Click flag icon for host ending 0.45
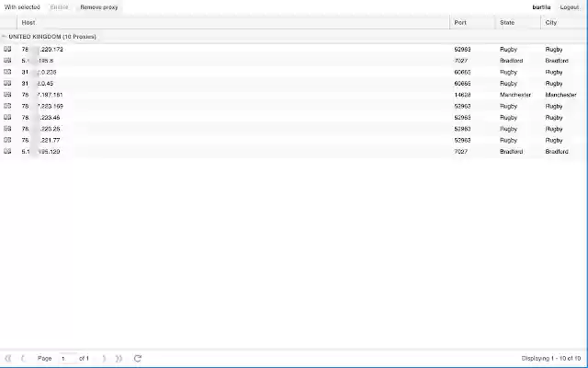Screen dimensions: 588x368 pos(7,83)
